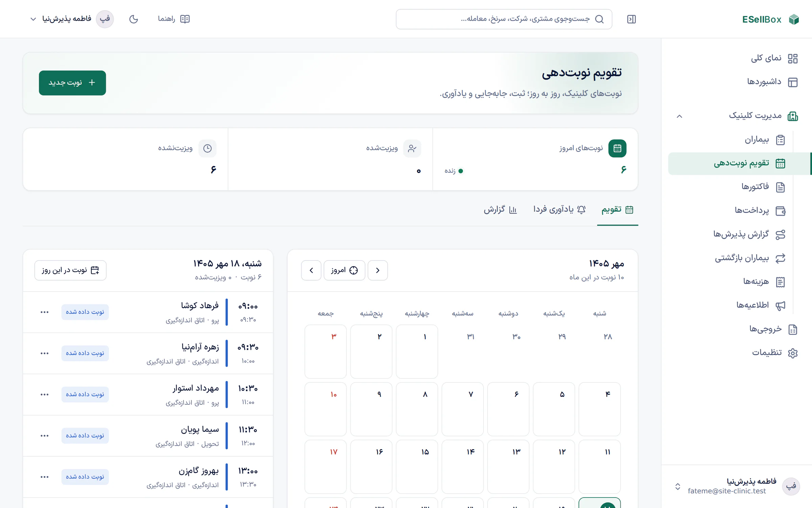
Task: Collapse the sidebar panel icon
Action: point(631,19)
